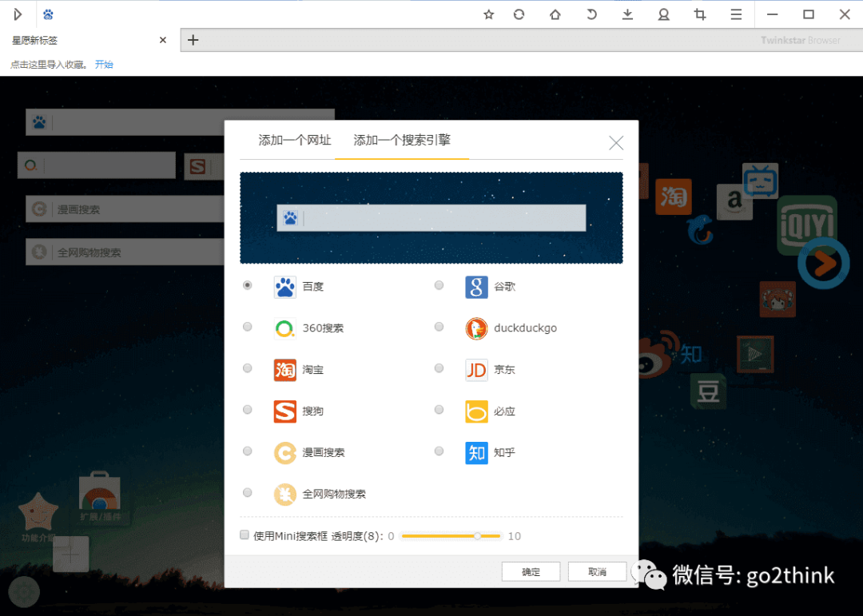The height and width of the screenshot is (616, 863).
Task: Select the 知乎 radio button
Action: pyautogui.click(x=439, y=451)
